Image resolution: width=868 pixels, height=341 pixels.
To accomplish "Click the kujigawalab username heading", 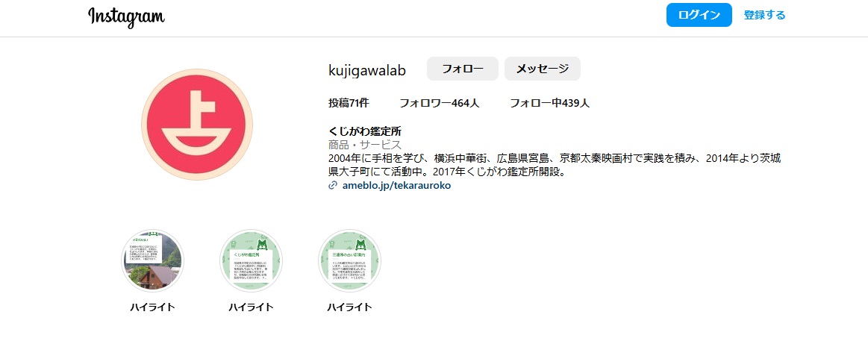I will pyautogui.click(x=366, y=70).
